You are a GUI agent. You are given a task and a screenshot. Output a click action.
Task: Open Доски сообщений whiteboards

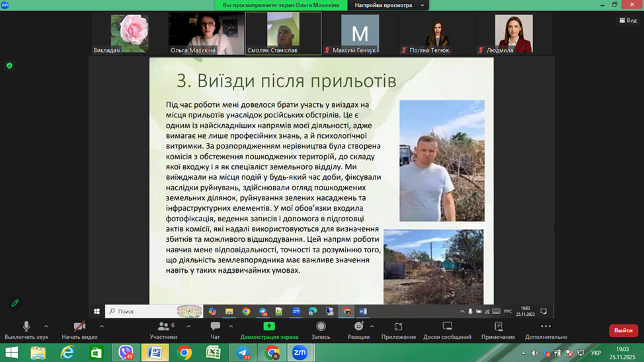(447, 330)
